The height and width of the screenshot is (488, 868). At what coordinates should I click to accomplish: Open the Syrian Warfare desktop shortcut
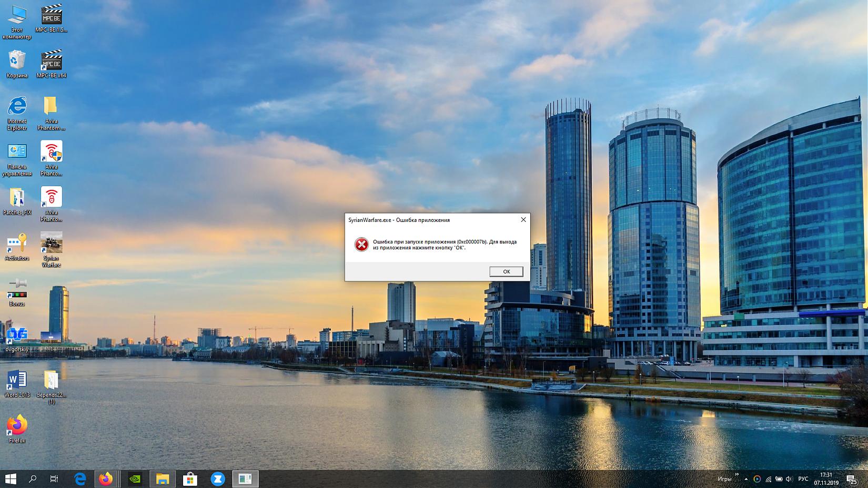click(x=52, y=243)
